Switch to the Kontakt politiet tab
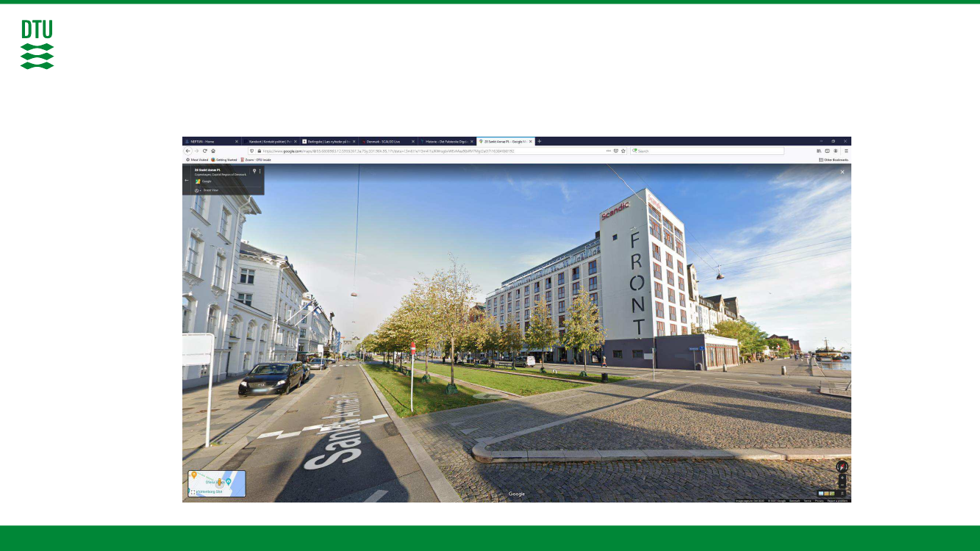This screenshot has height=551, width=980. tap(271, 141)
